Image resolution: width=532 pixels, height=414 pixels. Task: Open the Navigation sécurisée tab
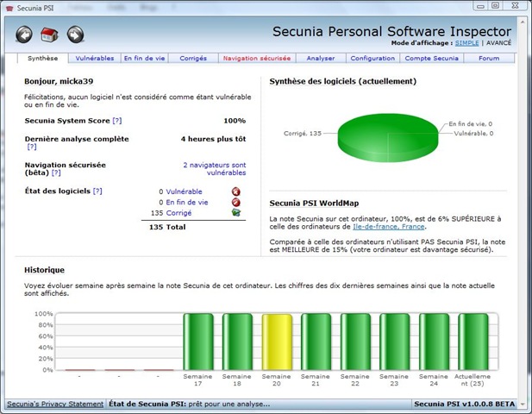257,59
